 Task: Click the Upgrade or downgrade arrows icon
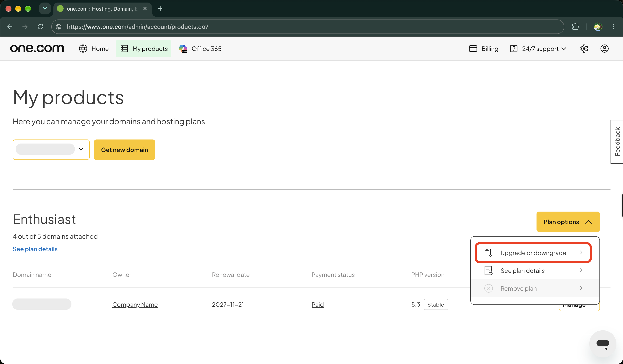(489, 253)
